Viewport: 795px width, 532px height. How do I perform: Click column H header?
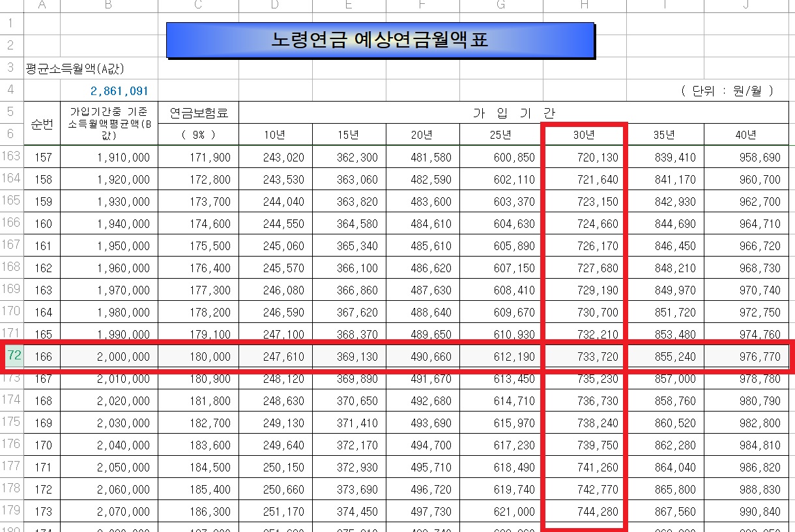click(584, 6)
